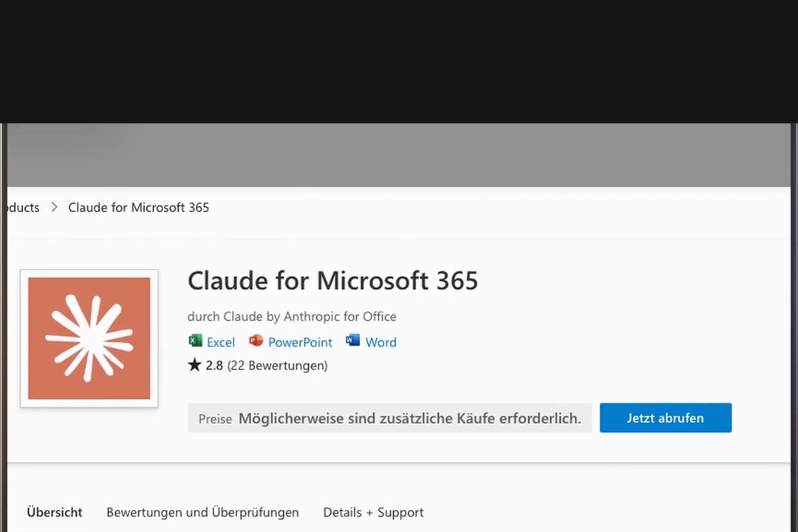Viewport: 798px width, 532px height.
Task: Go to the truncated 'ducts' breadcrumb link
Action: (x=24, y=208)
